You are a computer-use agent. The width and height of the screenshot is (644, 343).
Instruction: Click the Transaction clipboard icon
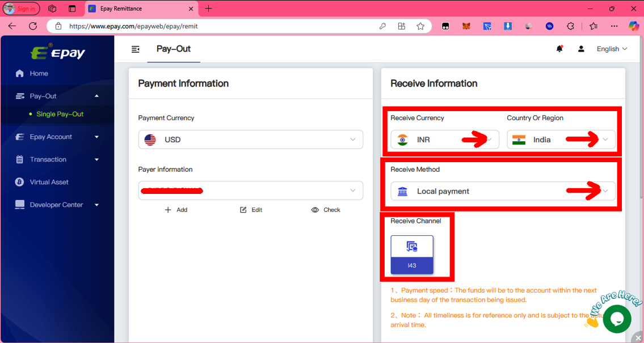pos(19,160)
